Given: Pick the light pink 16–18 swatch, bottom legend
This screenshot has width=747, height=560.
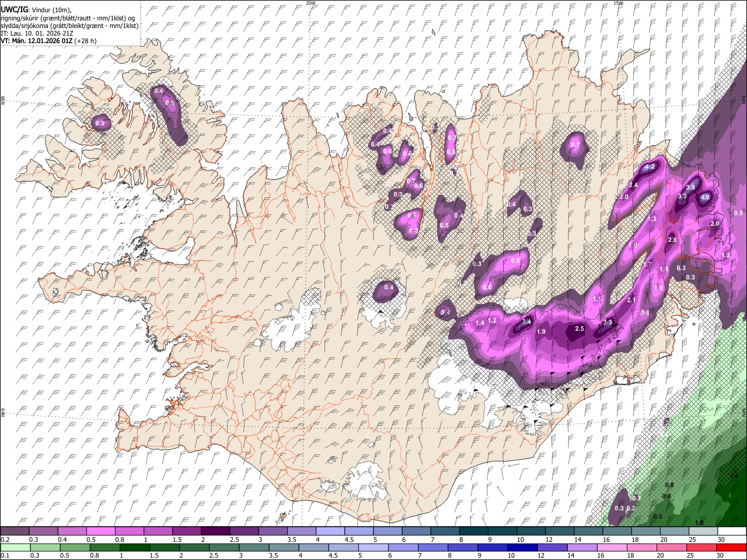Looking at the screenshot, I should point(611,547).
